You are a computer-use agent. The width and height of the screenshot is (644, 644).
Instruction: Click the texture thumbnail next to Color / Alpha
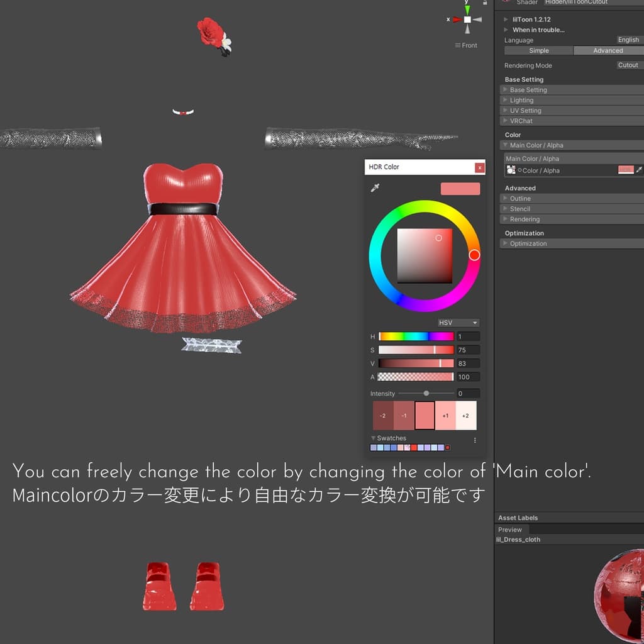511,170
